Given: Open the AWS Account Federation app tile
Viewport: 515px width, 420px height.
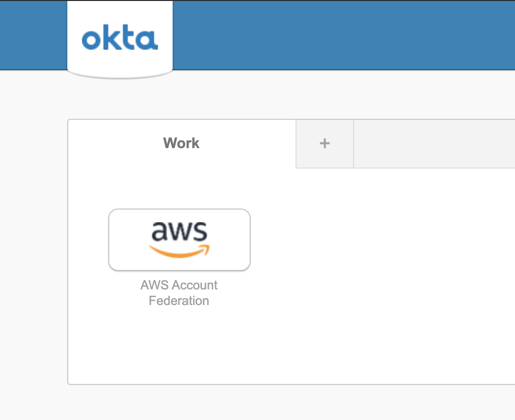Looking at the screenshot, I should pyautogui.click(x=179, y=240).
